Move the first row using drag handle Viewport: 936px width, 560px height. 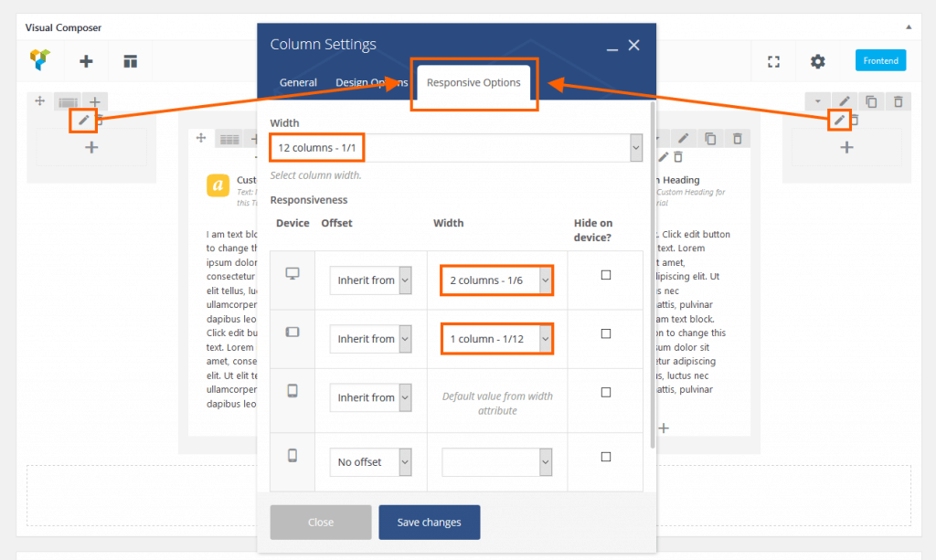[40, 101]
